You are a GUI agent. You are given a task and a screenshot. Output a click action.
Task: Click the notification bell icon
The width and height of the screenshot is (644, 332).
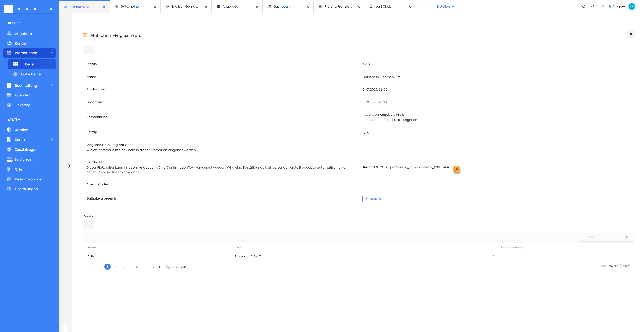click(x=593, y=7)
